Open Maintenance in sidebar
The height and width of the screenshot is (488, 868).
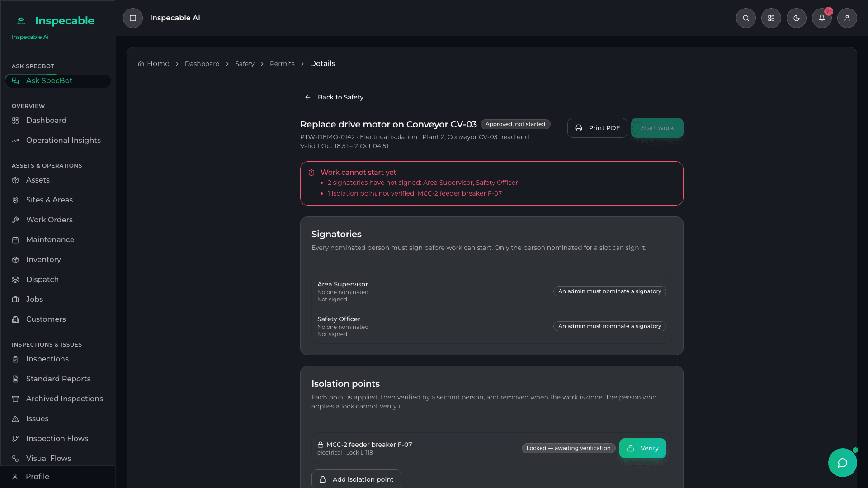pos(58,240)
